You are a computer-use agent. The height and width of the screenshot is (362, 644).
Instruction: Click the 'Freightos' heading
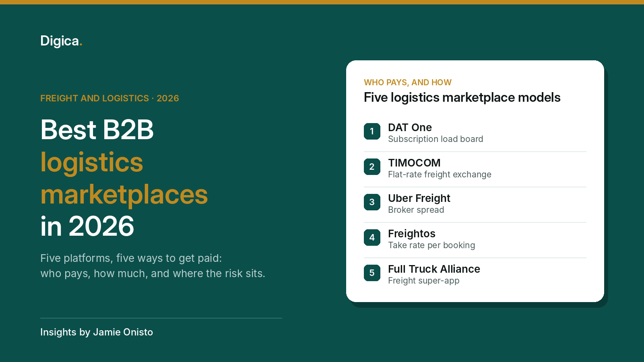[412, 234]
